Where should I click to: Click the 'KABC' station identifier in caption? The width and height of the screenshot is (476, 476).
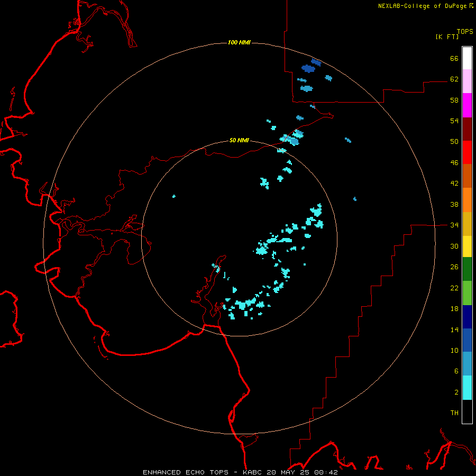tap(253, 472)
